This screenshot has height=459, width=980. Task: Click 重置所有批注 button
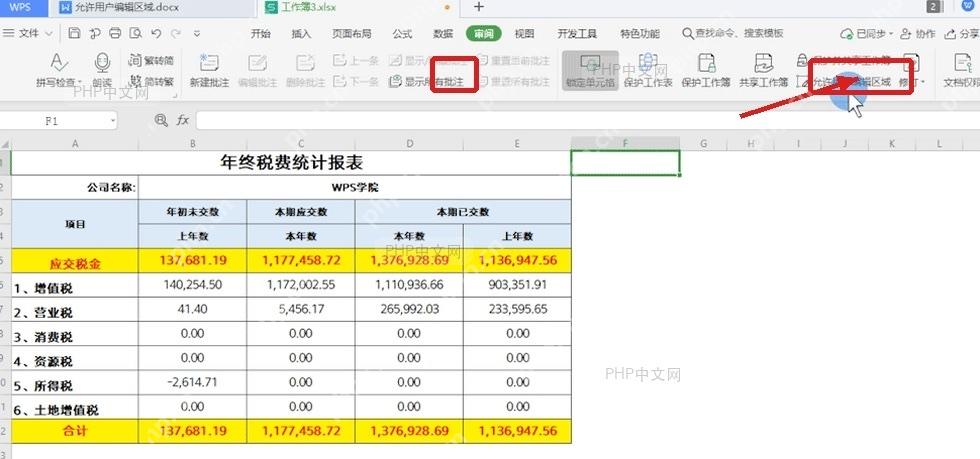514,82
